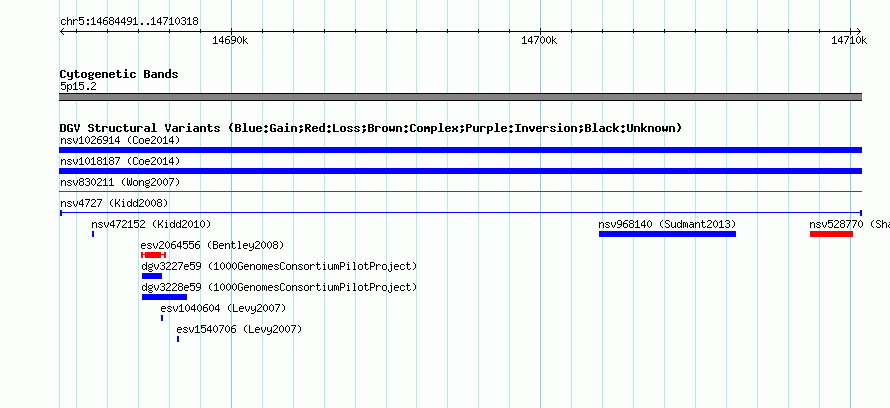The width and height of the screenshot is (890, 408).
Task: Select the nsv4727 (Kidd2008) blue variant line
Action: click(460, 213)
